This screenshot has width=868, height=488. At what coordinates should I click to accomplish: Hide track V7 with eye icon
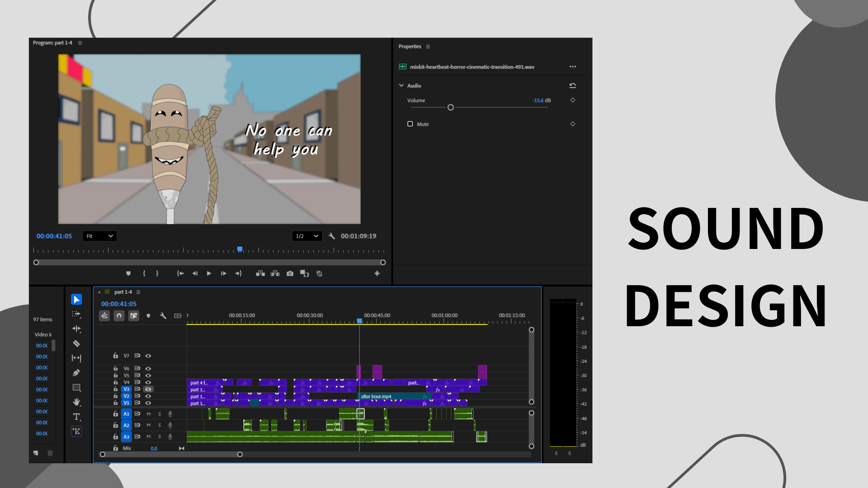click(148, 356)
